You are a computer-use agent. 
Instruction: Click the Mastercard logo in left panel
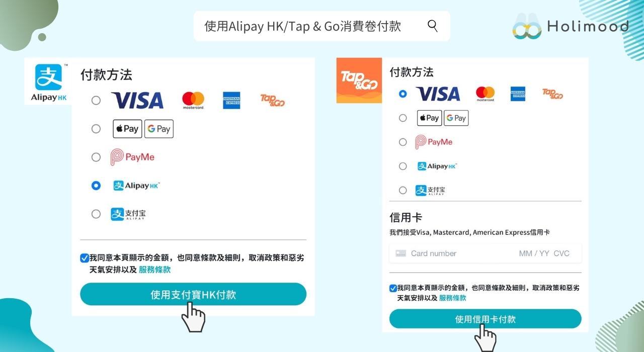tap(193, 101)
